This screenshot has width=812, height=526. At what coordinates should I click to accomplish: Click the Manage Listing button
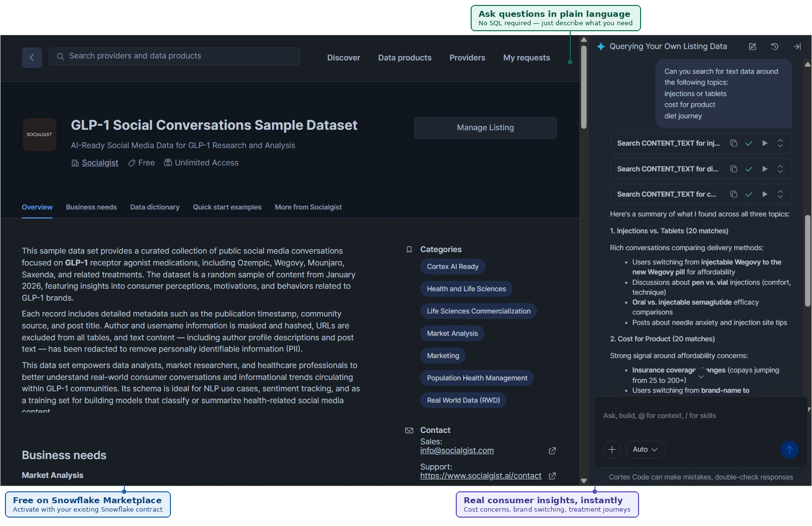(486, 128)
